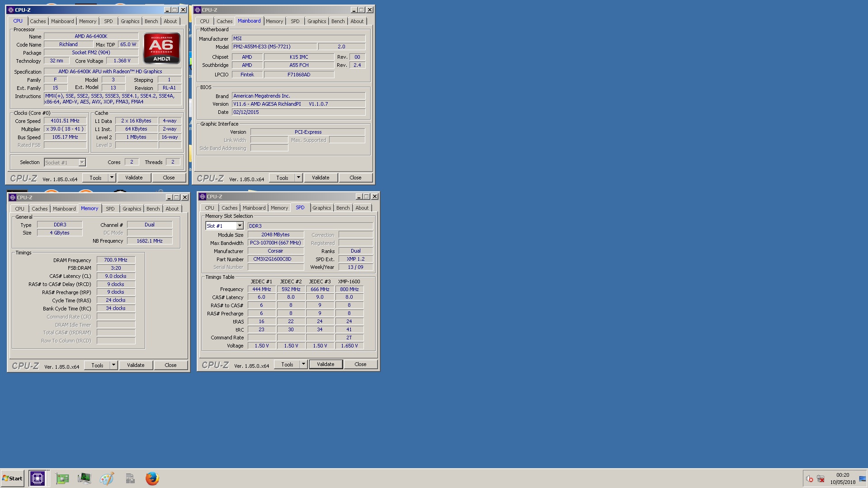The width and height of the screenshot is (868, 488).
Task: Click Close button in the Memory window
Action: click(x=171, y=365)
